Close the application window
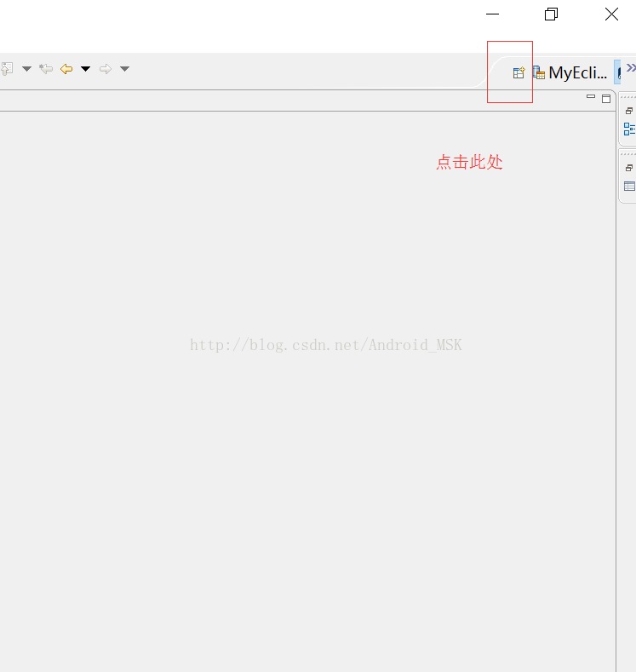Screen dimensions: 636x672 [x=611, y=14]
